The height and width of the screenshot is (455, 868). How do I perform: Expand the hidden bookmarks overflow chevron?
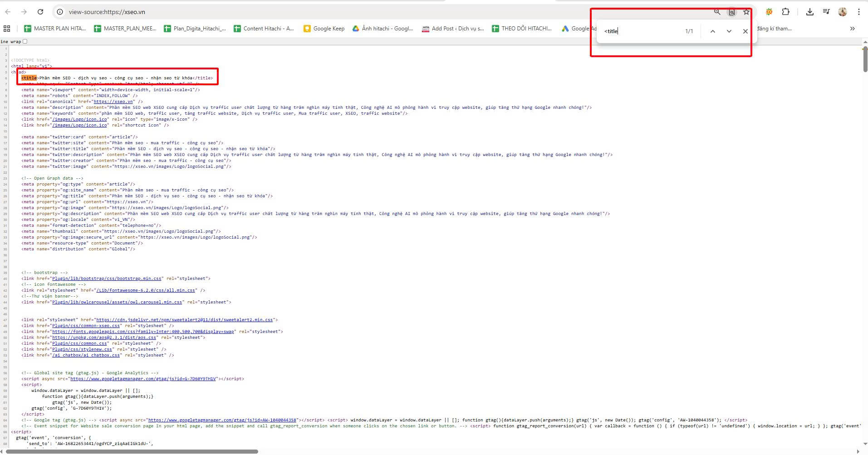pos(852,29)
